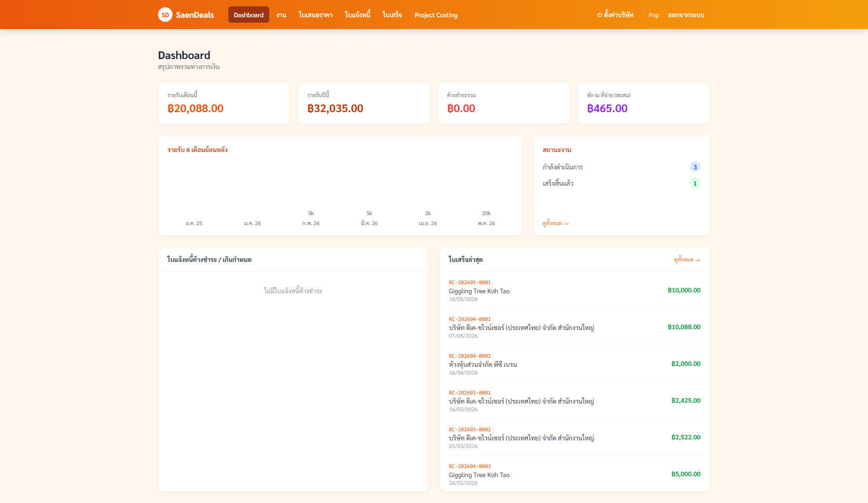The height and width of the screenshot is (503, 868).
Task: Click ดูทั้งหมด link in ใบเสร็จล่าสุด panel
Action: 687,260
